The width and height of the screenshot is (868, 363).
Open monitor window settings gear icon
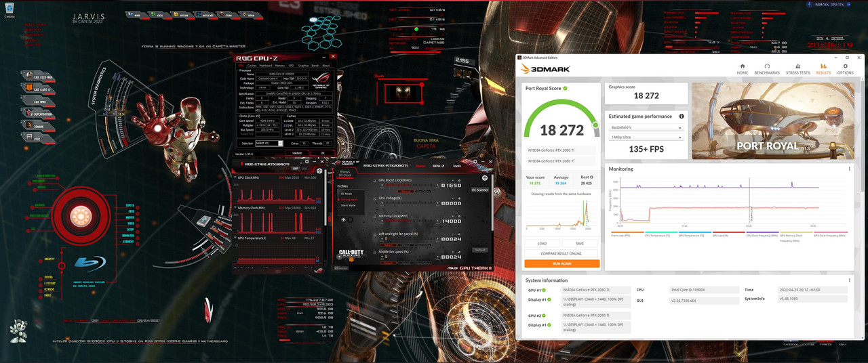(307, 162)
